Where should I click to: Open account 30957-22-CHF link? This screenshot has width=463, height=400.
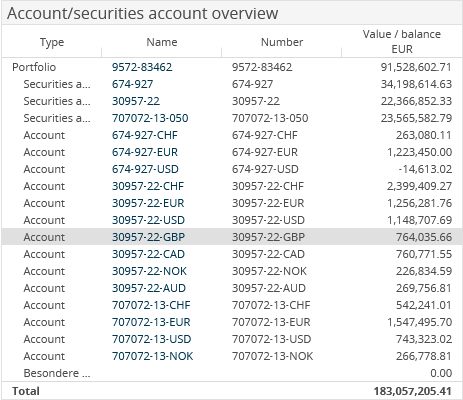148,186
